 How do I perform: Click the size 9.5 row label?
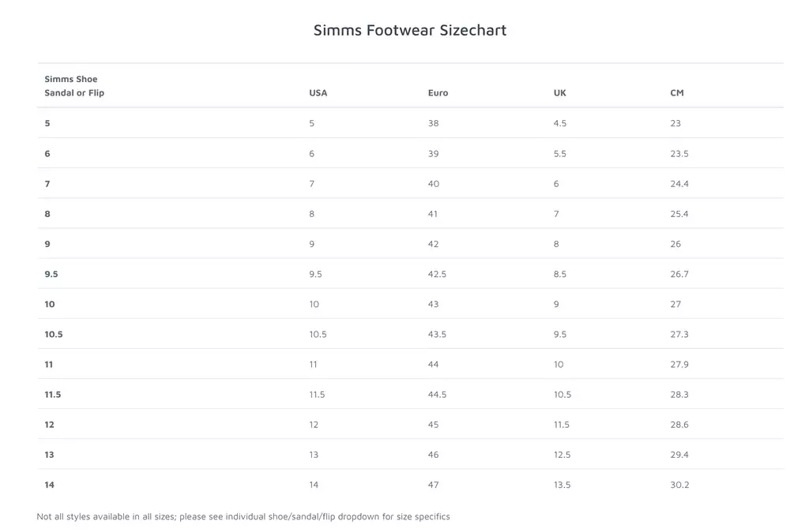pyautogui.click(x=51, y=274)
